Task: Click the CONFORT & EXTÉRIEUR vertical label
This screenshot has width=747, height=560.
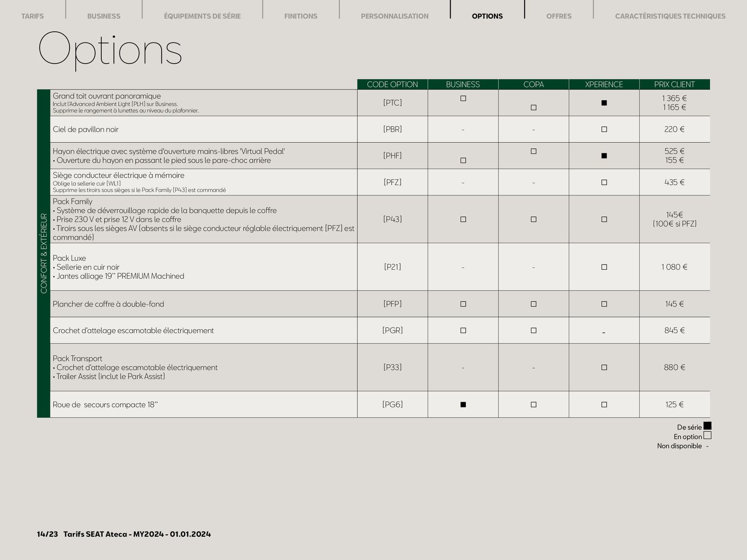Action: click(44, 253)
